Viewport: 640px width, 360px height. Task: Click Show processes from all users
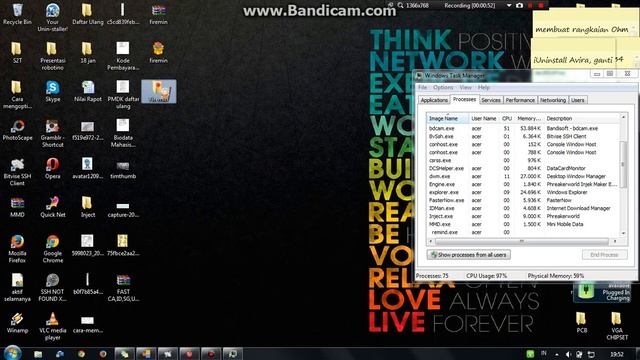[x=469, y=255]
